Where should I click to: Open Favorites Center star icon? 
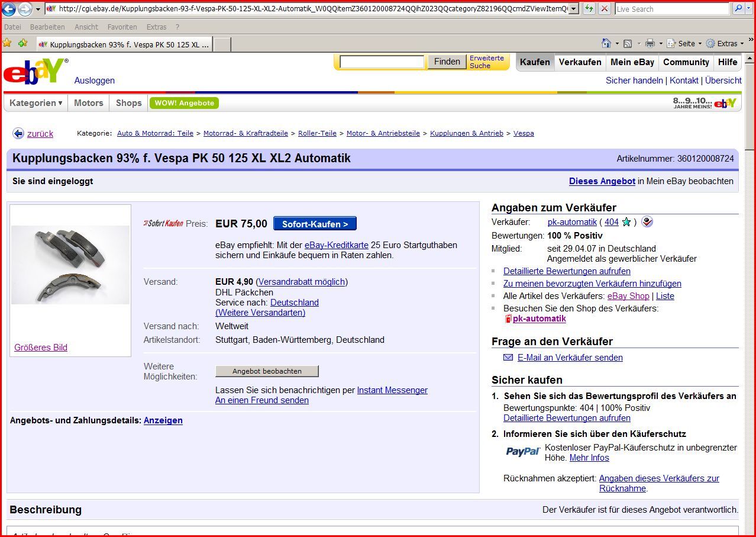8,43
